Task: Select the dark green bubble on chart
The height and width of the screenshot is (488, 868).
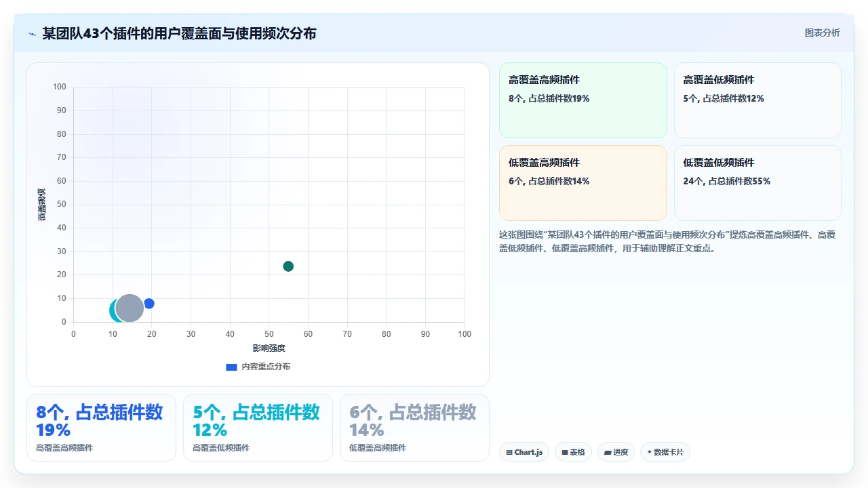Action: (x=288, y=266)
